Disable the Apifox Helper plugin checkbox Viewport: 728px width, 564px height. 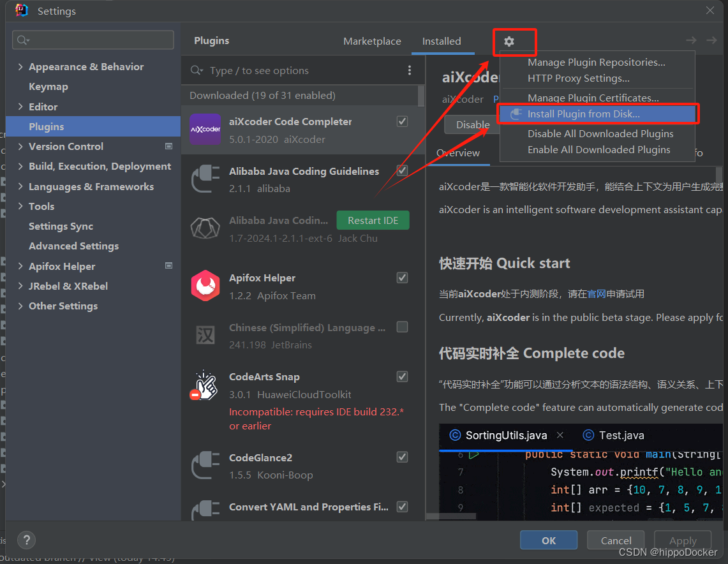[402, 278]
